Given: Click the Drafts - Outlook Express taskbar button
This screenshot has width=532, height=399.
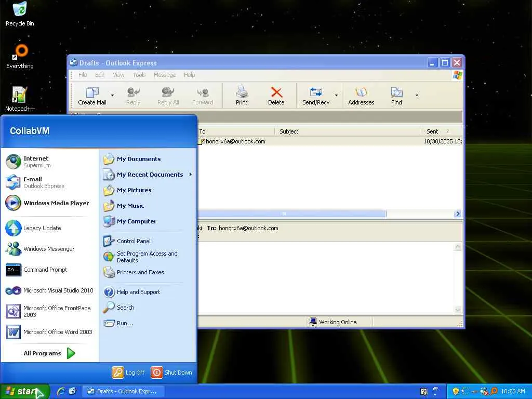Looking at the screenshot, I should 124,391.
